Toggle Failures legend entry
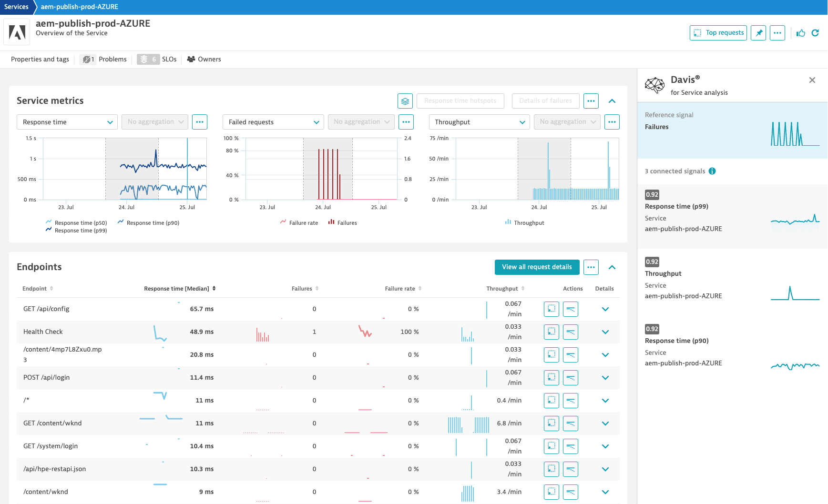Image resolution: width=828 pixels, height=504 pixels. pyautogui.click(x=342, y=223)
